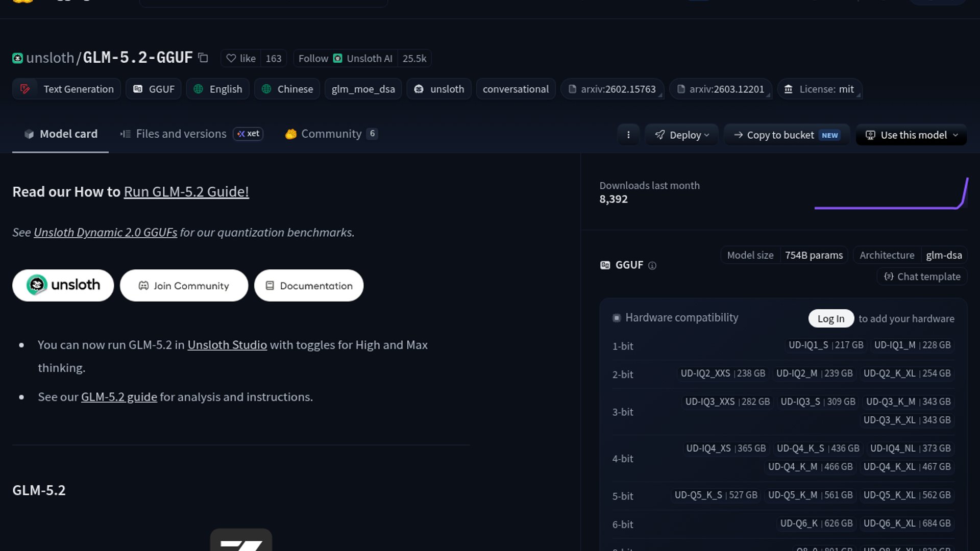
Task: Select UD-IQ2_M 239 GB quantization
Action: pyautogui.click(x=814, y=373)
